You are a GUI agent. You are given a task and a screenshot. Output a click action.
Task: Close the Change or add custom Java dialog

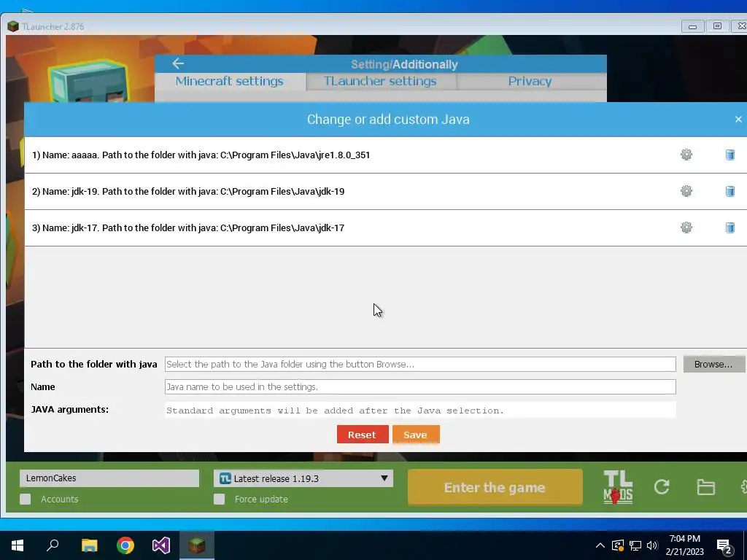coord(738,119)
